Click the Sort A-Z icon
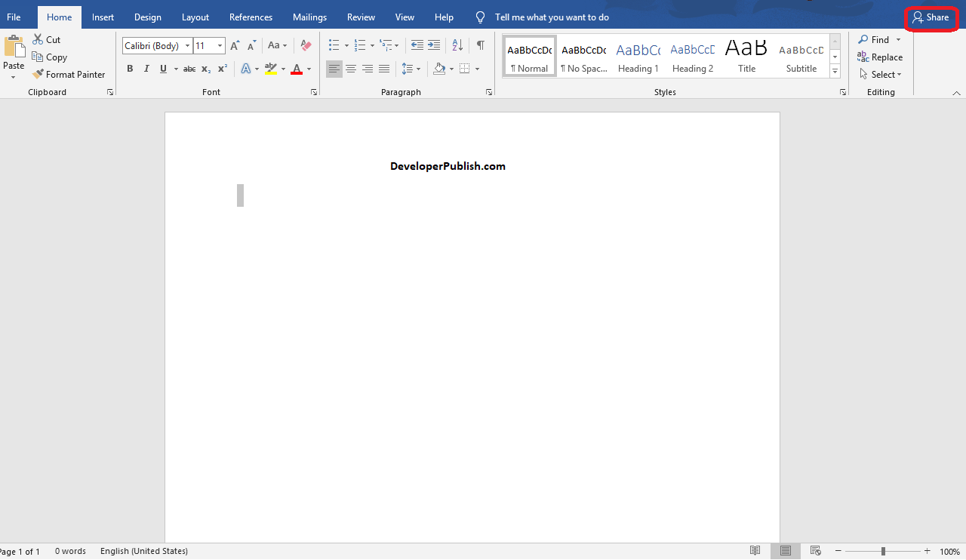The height and width of the screenshot is (560, 966). point(457,46)
